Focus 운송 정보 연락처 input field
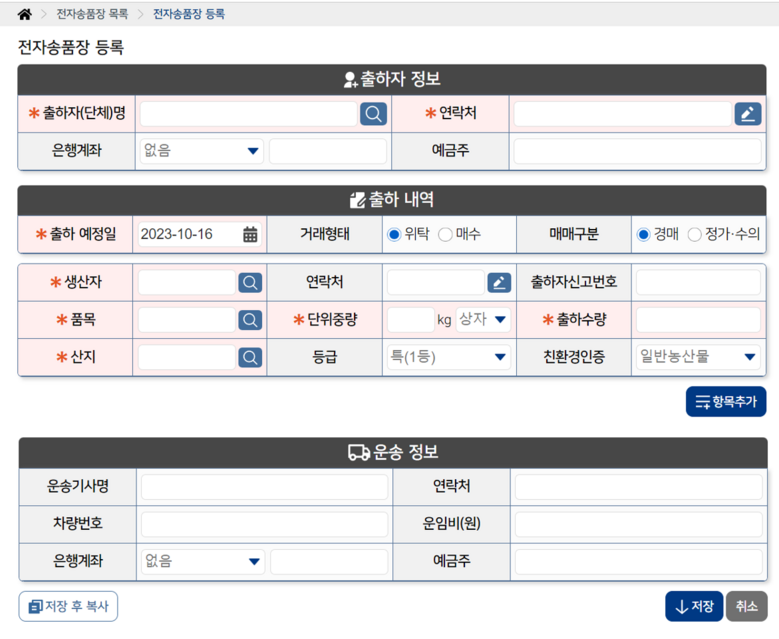 638,487
